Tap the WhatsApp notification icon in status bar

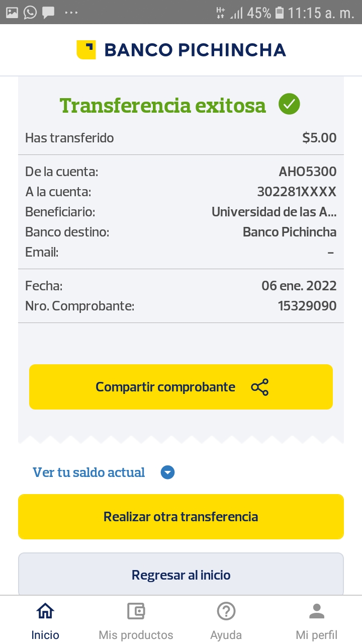point(30,13)
